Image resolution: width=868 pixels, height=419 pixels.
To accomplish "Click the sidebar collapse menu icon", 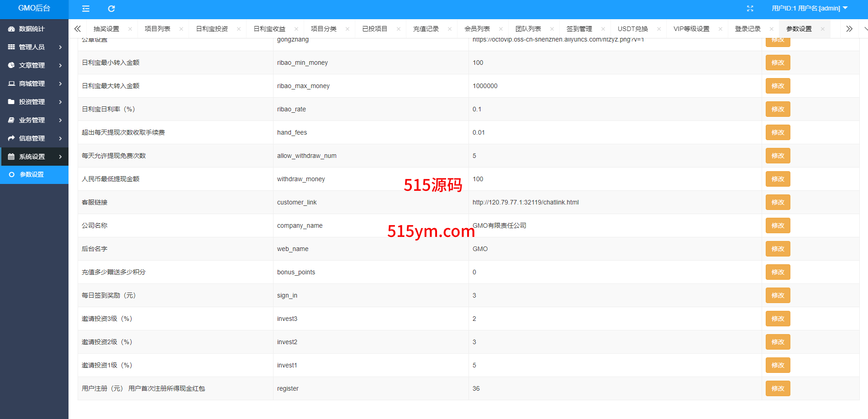I will tap(86, 9).
